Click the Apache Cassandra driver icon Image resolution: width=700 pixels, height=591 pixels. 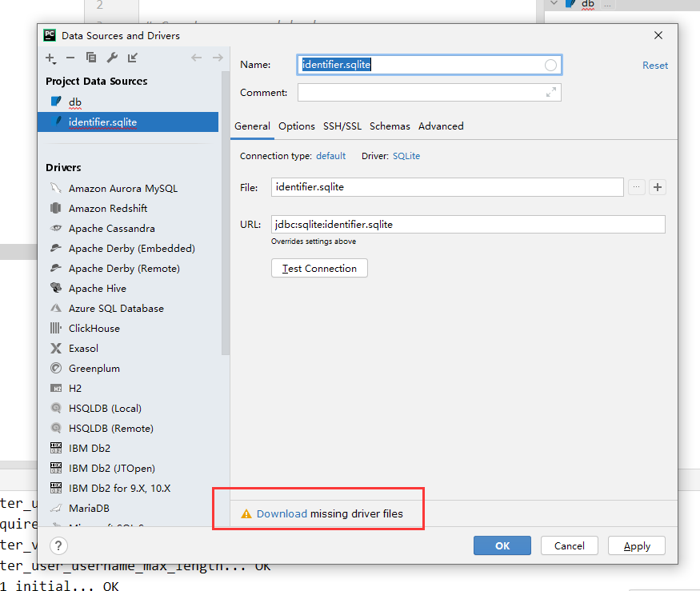coord(56,228)
